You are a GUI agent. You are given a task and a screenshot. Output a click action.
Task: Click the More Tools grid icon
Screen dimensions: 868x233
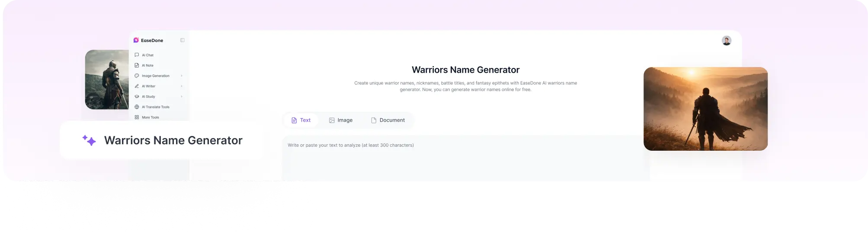[x=137, y=117]
